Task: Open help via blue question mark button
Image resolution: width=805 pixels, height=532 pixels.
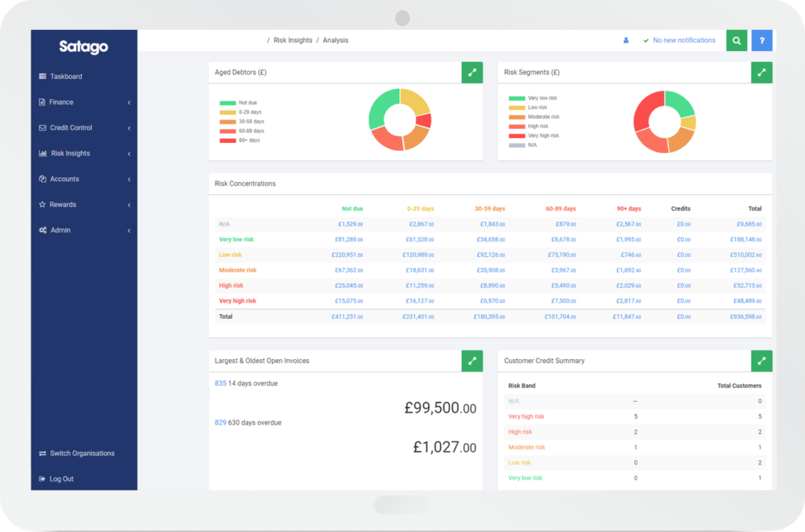Action: (x=762, y=41)
